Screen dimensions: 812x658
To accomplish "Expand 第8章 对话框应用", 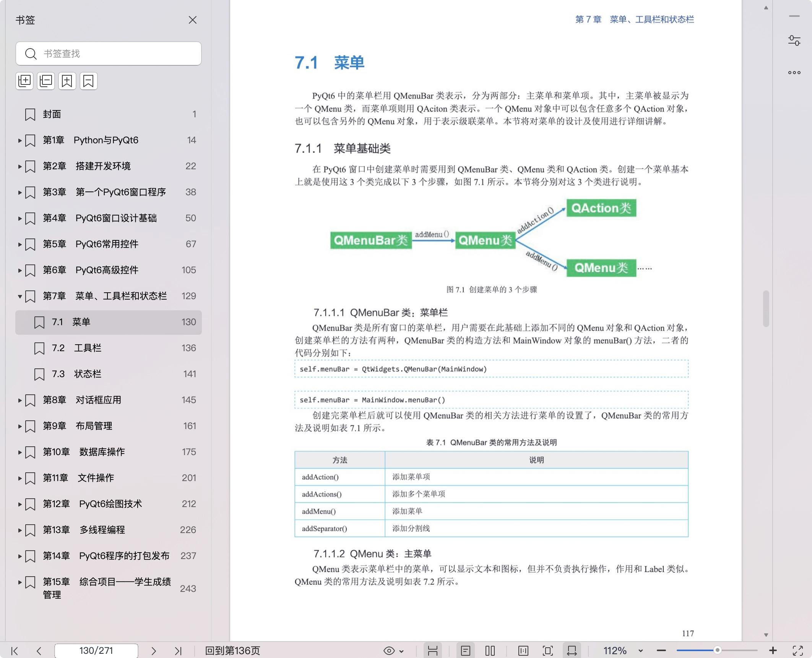I will click(x=19, y=400).
